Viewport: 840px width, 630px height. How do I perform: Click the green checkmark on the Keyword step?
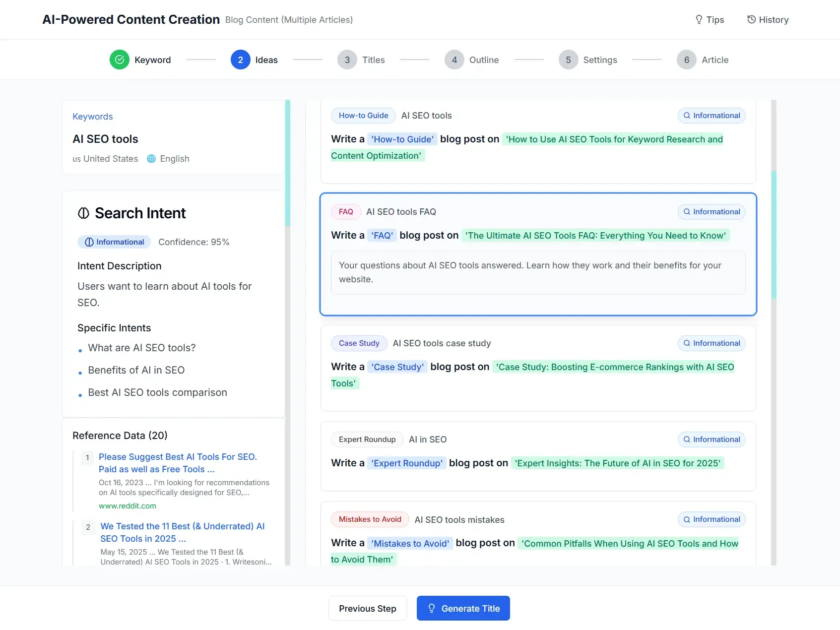(x=119, y=60)
